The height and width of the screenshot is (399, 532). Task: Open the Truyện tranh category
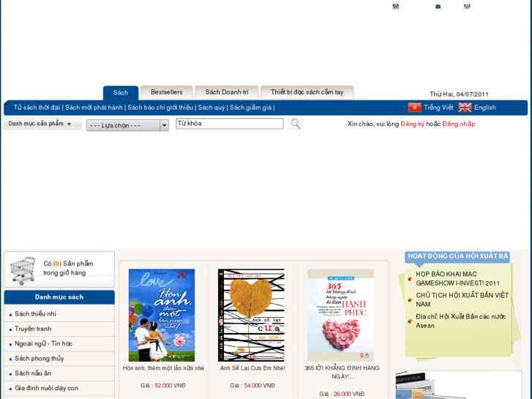click(33, 329)
